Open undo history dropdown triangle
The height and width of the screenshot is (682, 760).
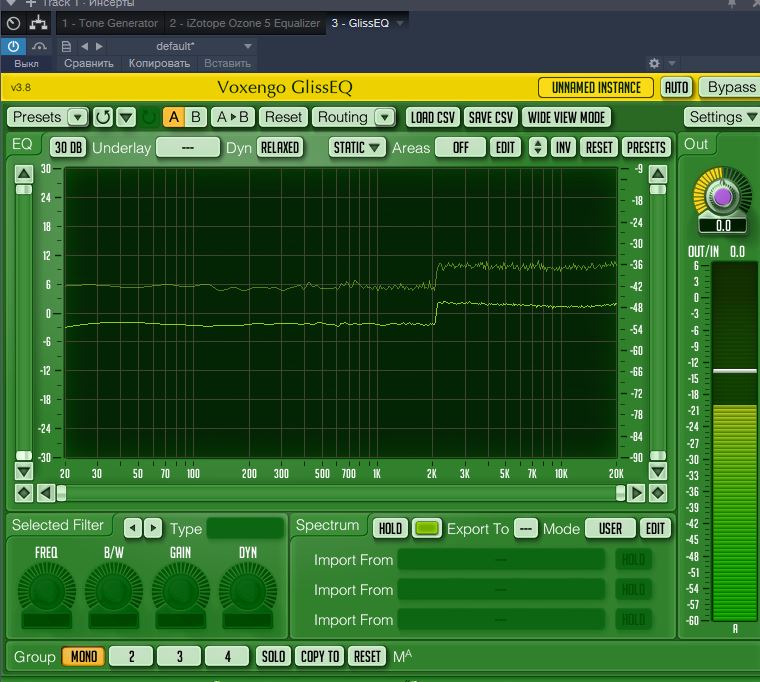point(127,117)
